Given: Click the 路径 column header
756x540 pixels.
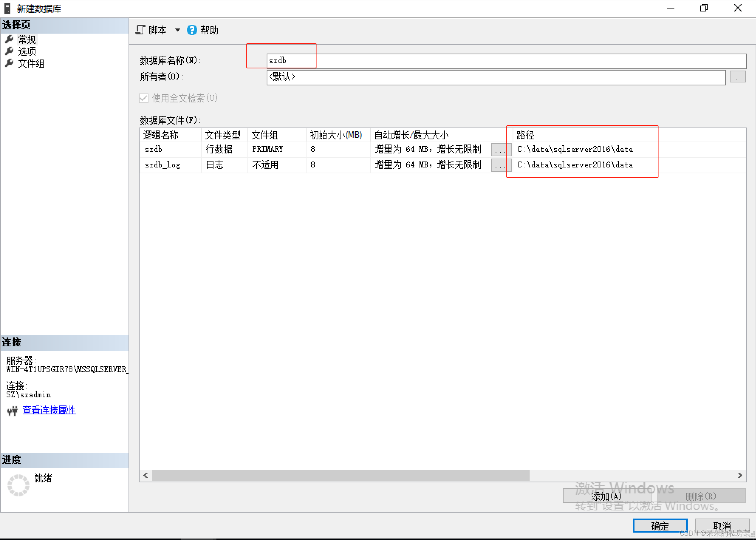Looking at the screenshot, I should [x=629, y=135].
